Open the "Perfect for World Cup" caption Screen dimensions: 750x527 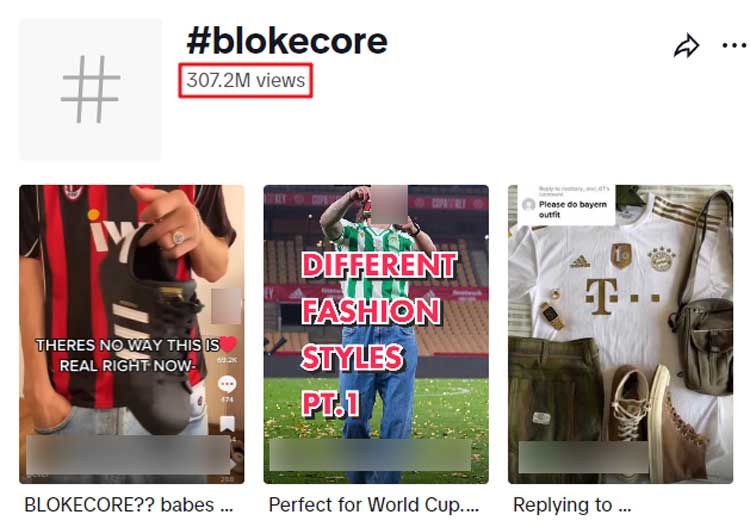374,505
